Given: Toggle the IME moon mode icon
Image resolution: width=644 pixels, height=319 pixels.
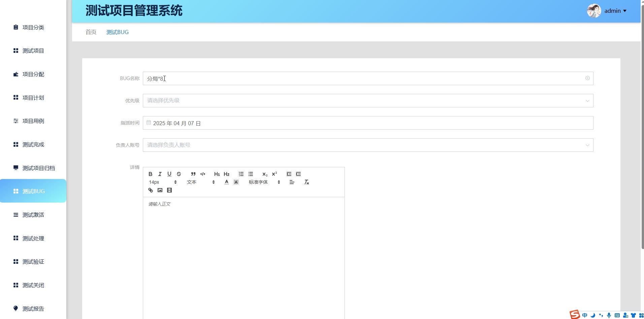Looking at the screenshot, I should point(593,315).
